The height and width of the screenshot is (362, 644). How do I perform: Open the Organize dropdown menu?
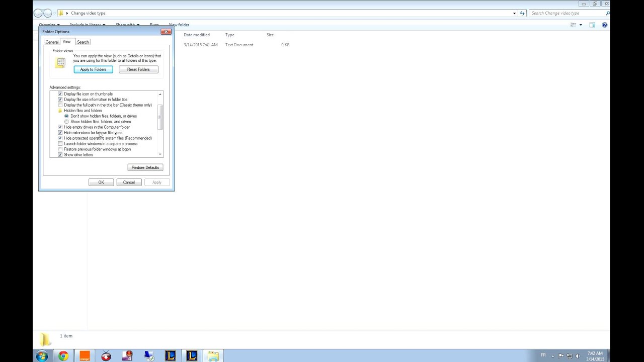tap(49, 24)
